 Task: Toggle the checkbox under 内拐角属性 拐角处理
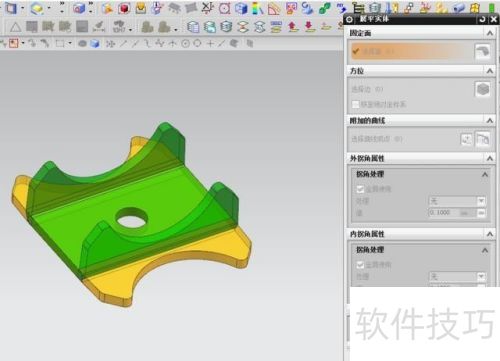click(360, 265)
